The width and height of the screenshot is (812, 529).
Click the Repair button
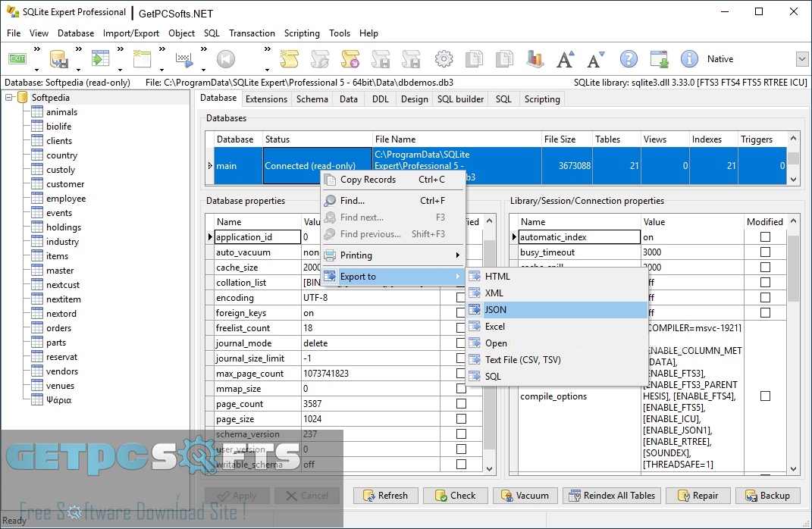click(698, 496)
